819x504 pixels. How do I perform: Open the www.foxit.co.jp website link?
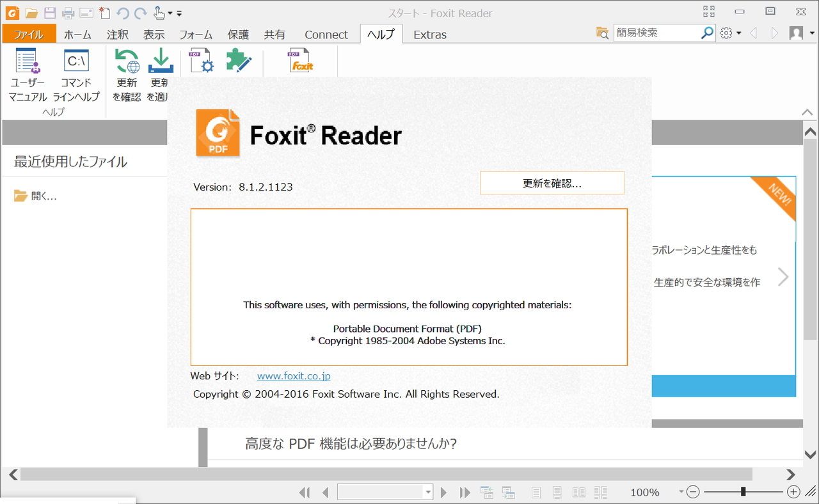(x=293, y=376)
